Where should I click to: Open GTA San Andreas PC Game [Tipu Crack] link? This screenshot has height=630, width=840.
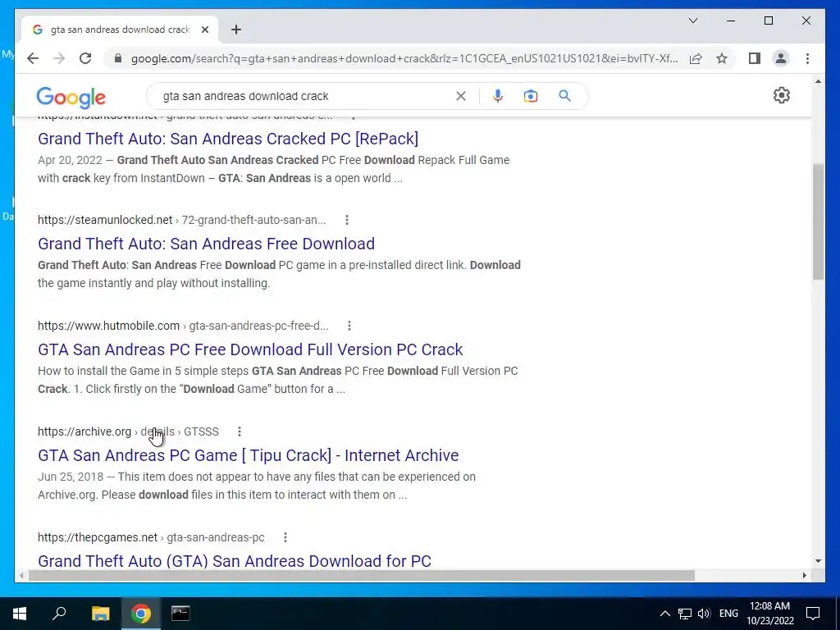pos(248,455)
